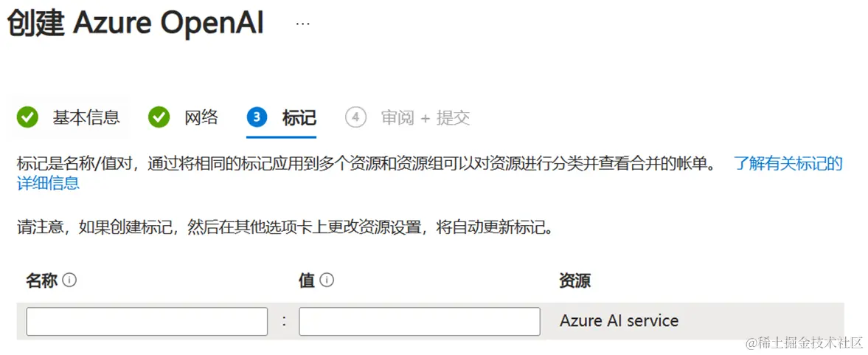The width and height of the screenshot is (868, 355).
Task: Click the 值 column header
Action: point(307,280)
